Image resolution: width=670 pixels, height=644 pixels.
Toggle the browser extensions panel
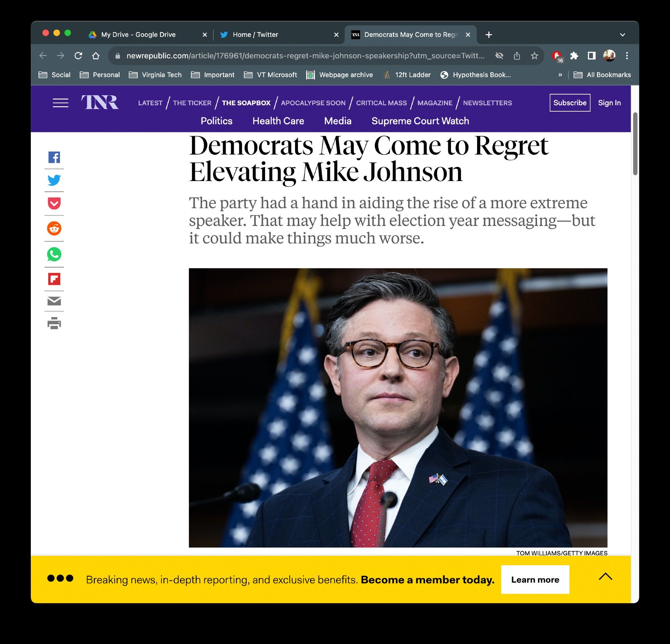click(573, 55)
